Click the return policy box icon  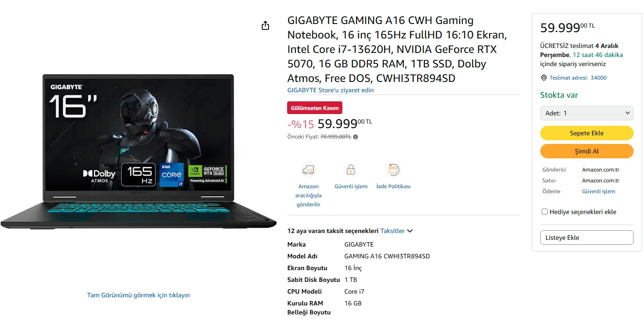pyautogui.click(x=393, y=170)
